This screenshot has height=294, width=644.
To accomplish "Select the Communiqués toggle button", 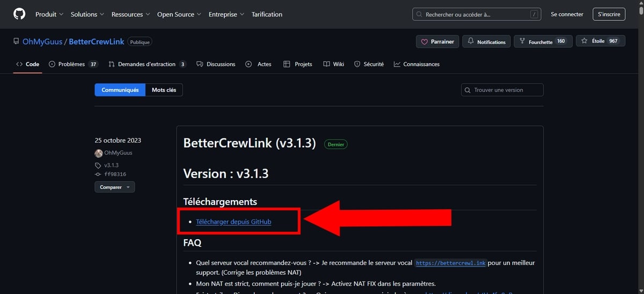I will coord(120,90).
